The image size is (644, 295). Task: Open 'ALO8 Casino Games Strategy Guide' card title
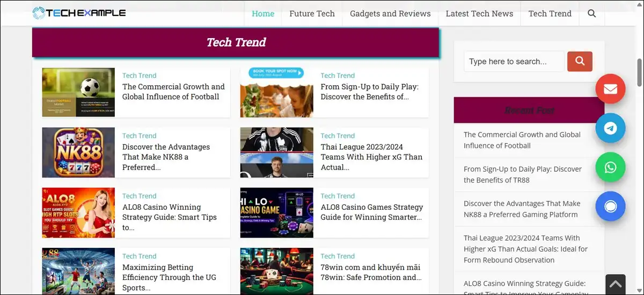(x=372, y=212)
